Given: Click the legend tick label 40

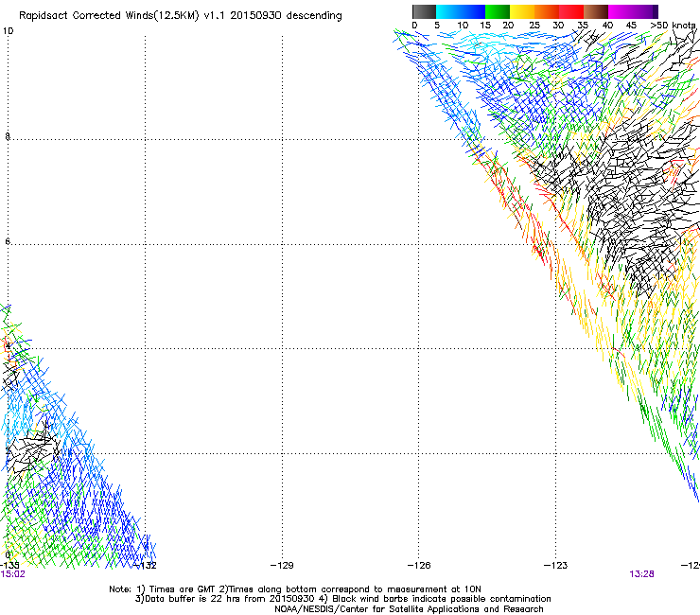Looking at the screenshot, I should (607, 26).
